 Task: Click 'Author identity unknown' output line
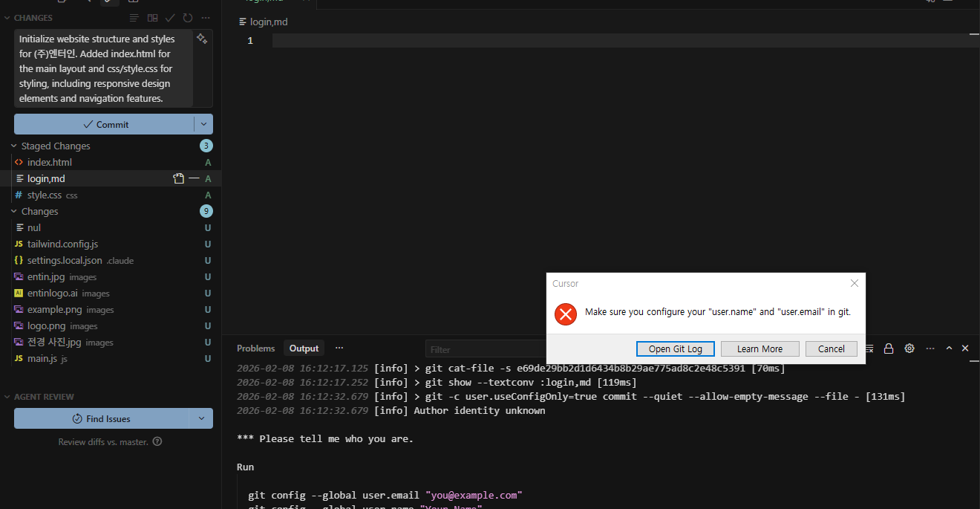pyautogui.click(x=480, y=410)
